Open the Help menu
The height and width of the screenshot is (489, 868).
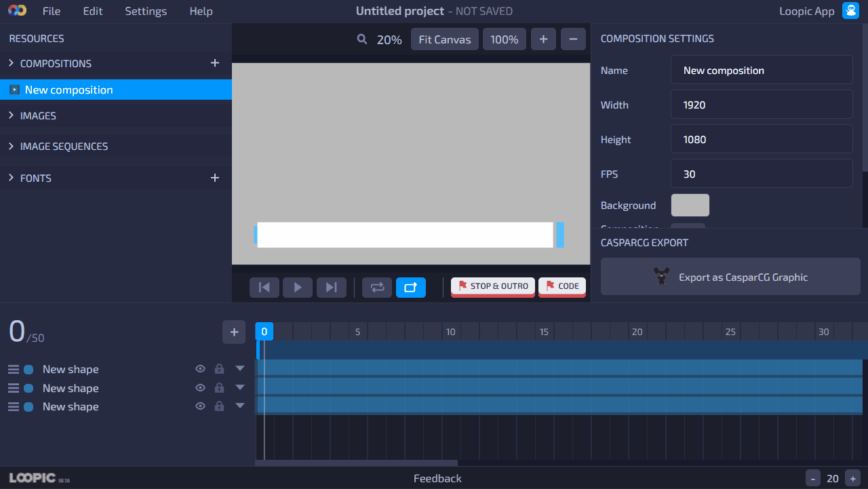click(201, 11)
